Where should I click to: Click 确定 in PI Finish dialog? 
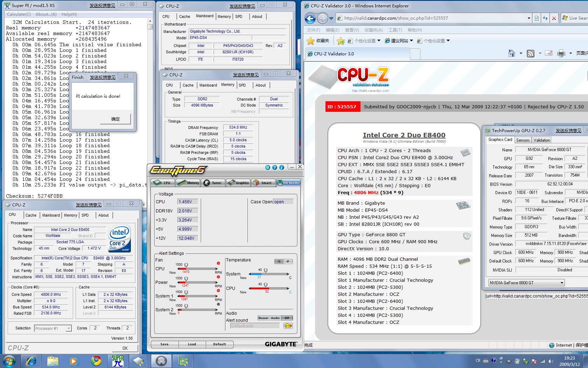click(115, 119)
